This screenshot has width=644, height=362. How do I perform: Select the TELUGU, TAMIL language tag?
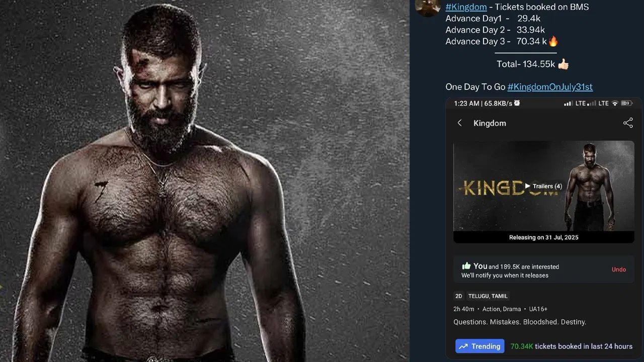[x=488, y=296]
